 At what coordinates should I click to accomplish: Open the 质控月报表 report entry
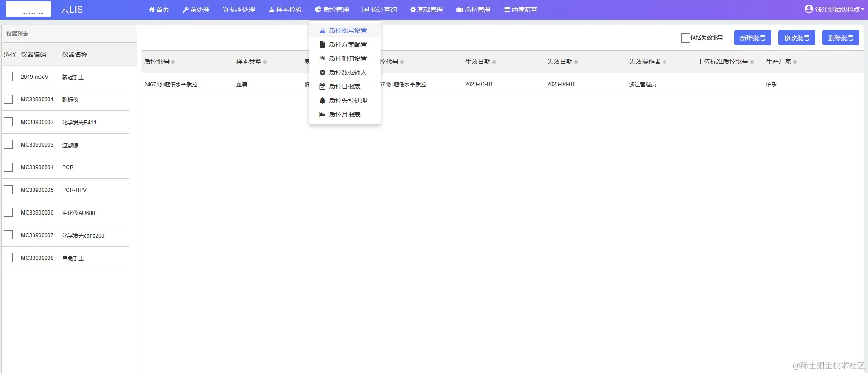pos(345,115)
